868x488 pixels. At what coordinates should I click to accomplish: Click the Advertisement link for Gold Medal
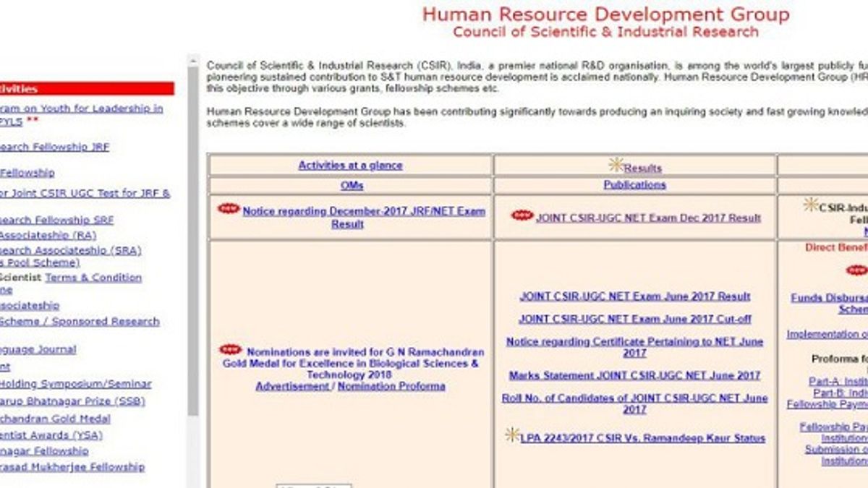(292, 387)
